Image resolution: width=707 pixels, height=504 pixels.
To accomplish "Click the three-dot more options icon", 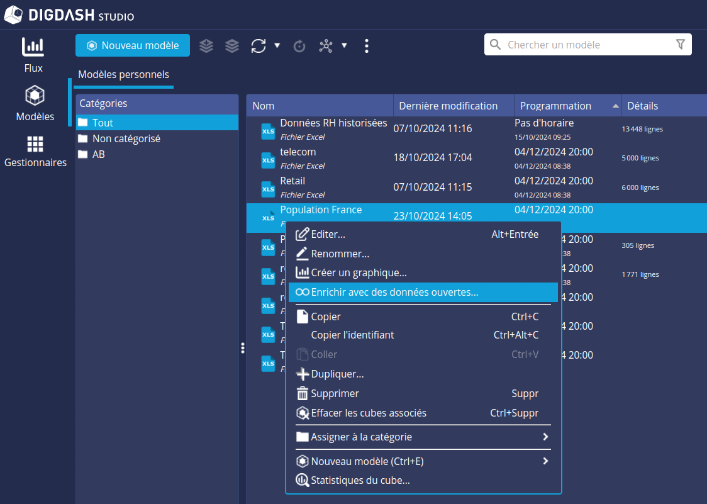I will tap(366, 45).
